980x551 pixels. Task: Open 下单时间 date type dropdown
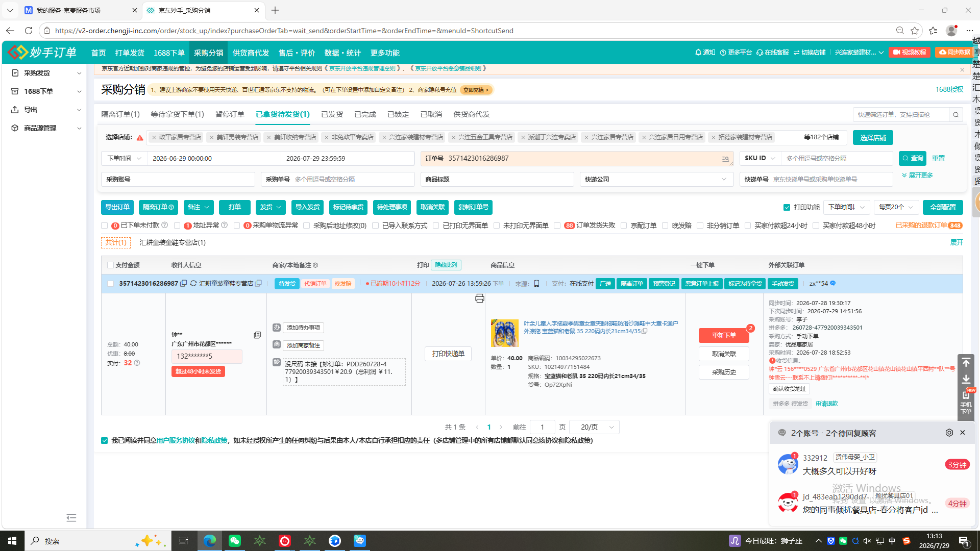click(x=124, y=159)
